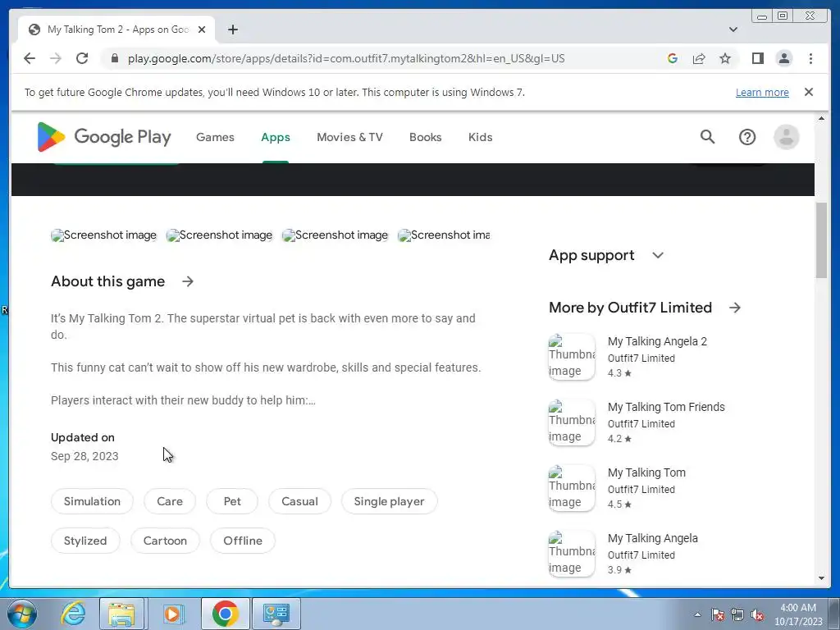Click the scrollbar down arrow
The image size is (840, 630).
[x=821, y=578]
